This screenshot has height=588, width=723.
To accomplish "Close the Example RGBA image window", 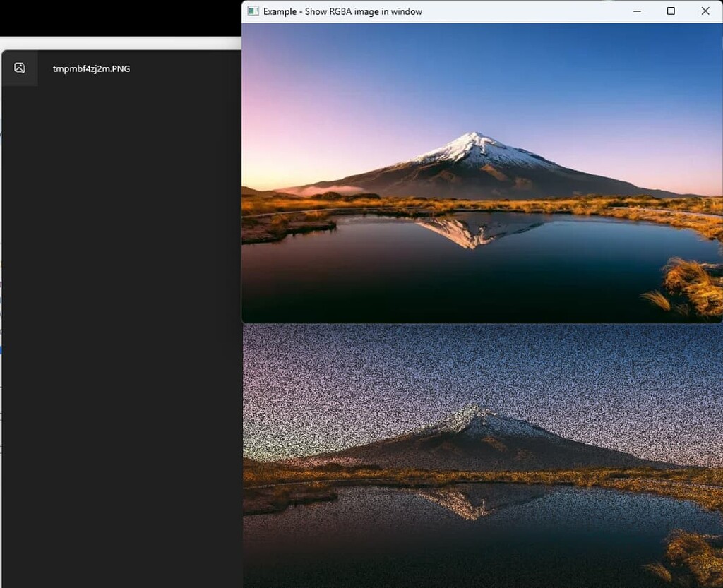I will pos(705,11).
